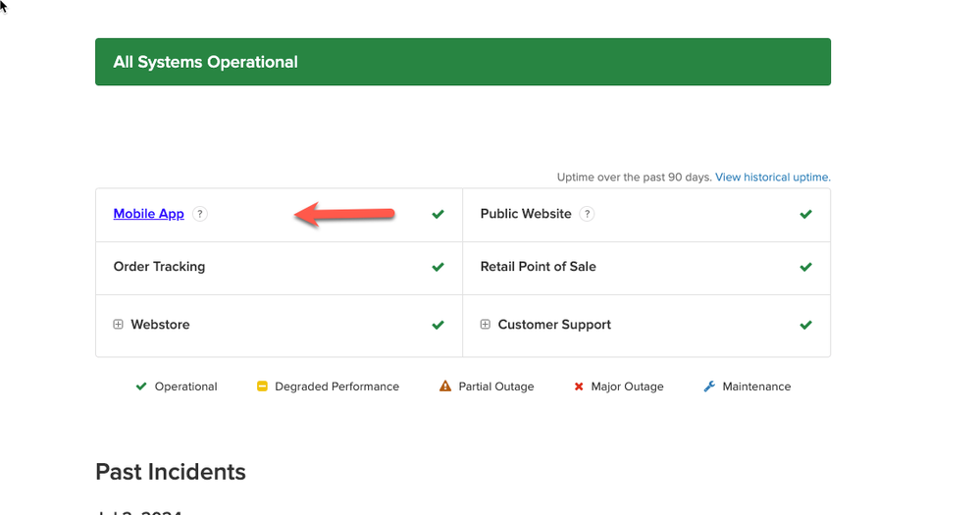Click the All Systems Operational banner
980x515 pixels.
coord(463,62)
